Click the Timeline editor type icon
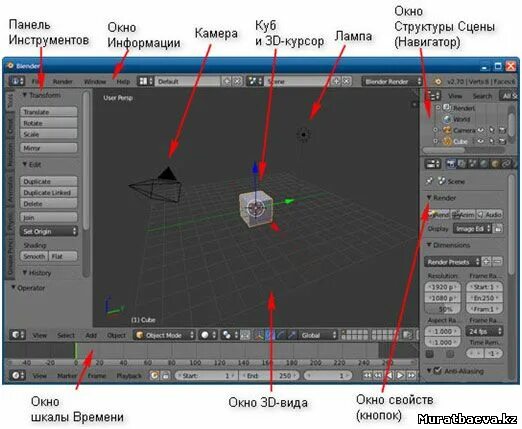522x429 pixels. [x=17, y=375]
